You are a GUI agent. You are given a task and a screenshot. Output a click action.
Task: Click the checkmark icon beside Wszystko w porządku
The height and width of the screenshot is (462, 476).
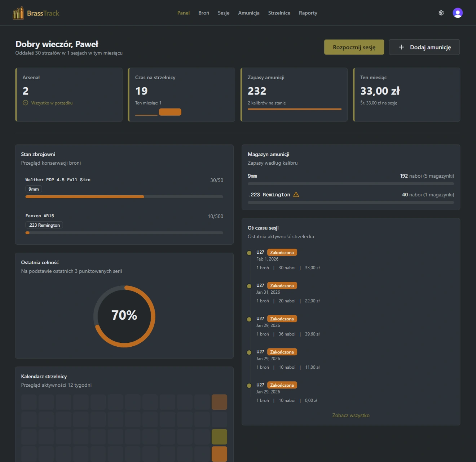25,103
